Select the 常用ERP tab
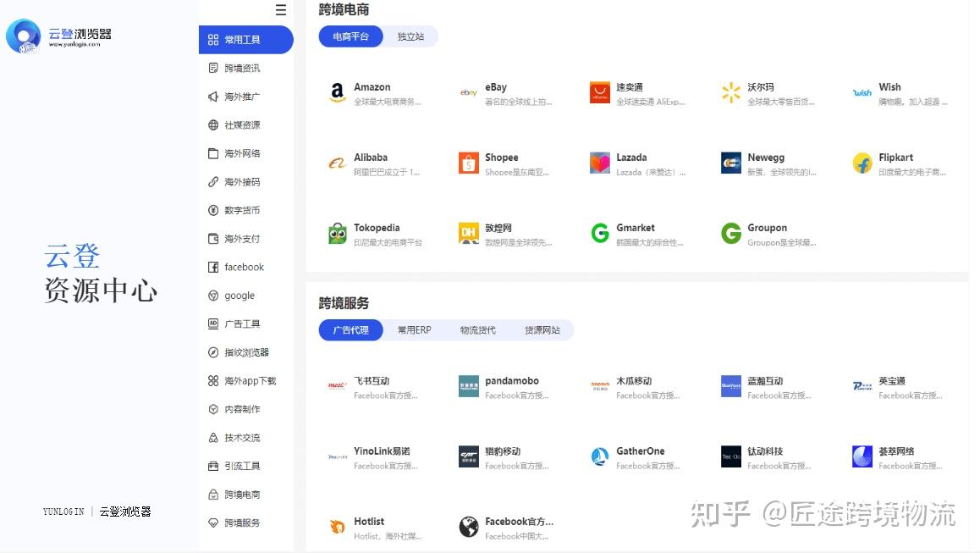This screenshot has height=553, width=980. click(415, 329)
